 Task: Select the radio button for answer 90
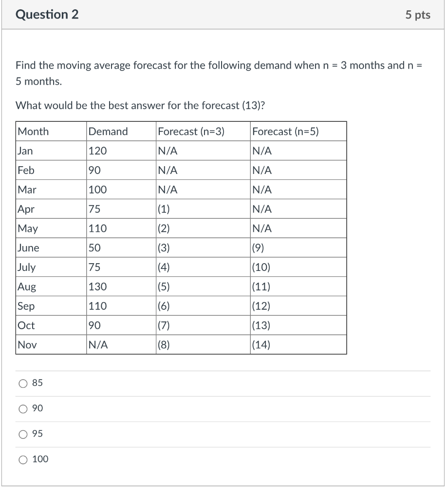[22, 409]
